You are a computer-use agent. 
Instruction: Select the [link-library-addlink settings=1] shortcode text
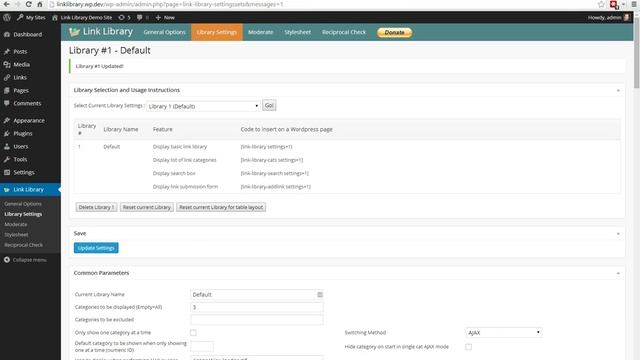click(x=276, y=187)
